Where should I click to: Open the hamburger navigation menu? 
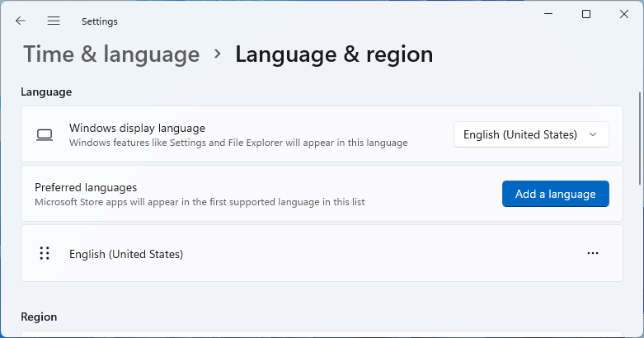(54, 21)
